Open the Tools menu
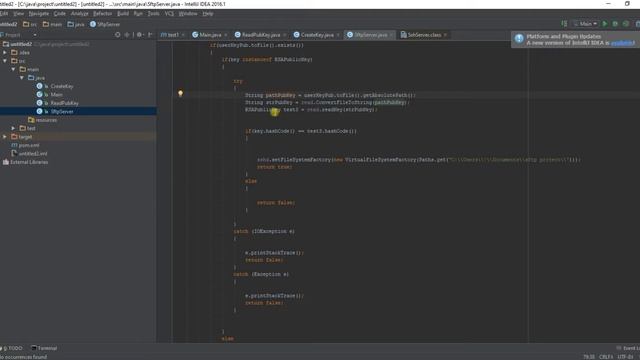Screen dimensions: 640x360 (x=153, y=13)
